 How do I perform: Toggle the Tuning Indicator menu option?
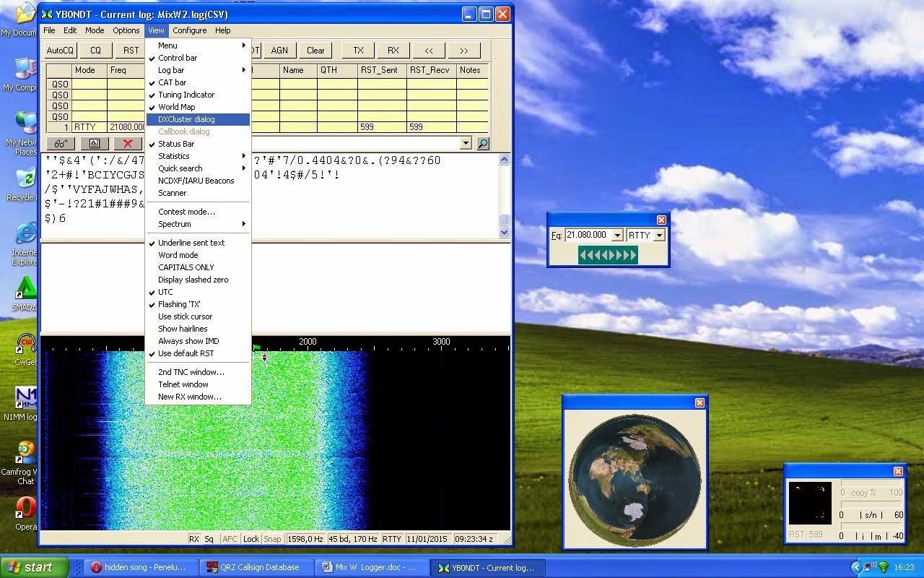(186, 95)
